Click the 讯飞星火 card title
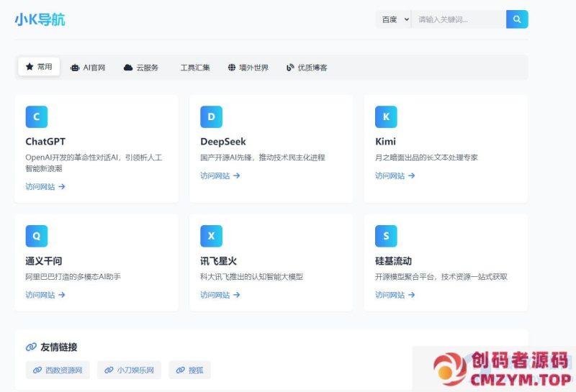Image resolution: width=576 pixels, height=392 pixels. (x=219, y=261)
